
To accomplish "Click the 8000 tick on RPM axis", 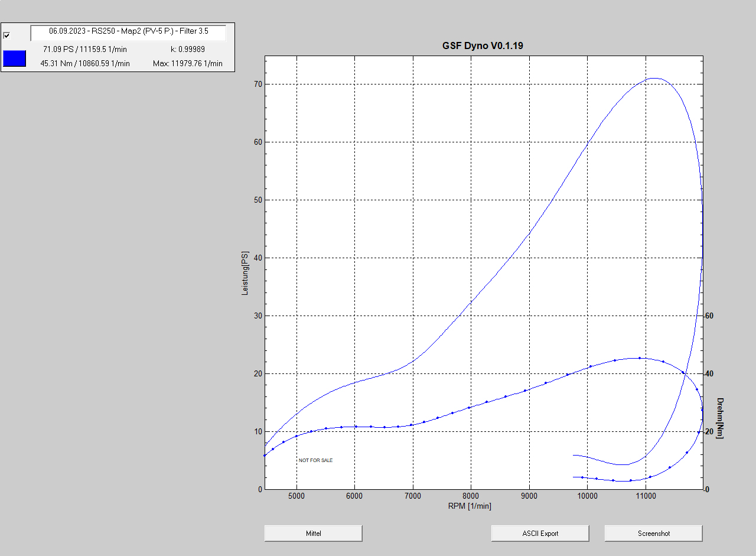I will [471, 496].
